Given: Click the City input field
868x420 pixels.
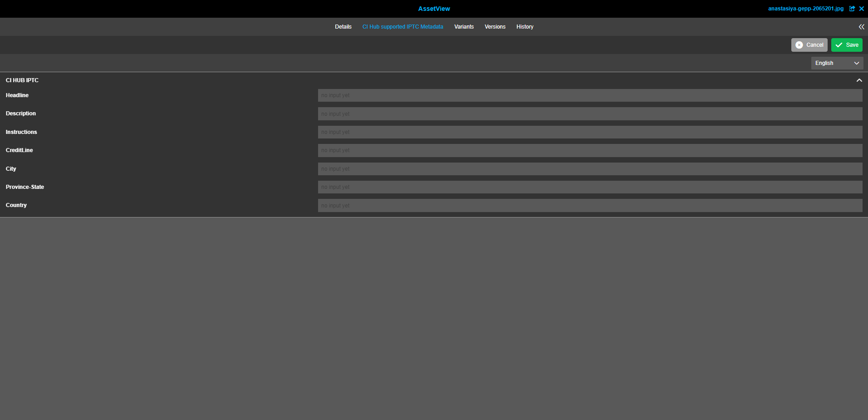Looking at the screenshot, I should (590, 169).
